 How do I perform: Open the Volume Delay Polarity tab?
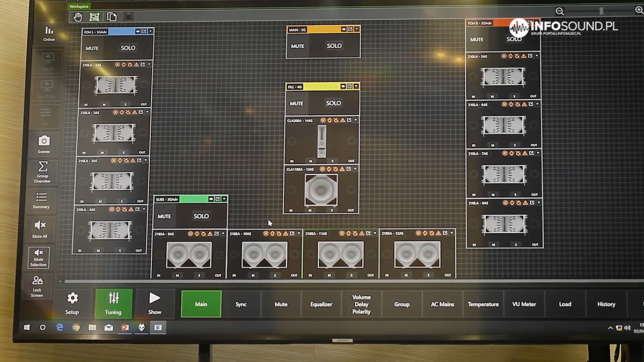361,304
